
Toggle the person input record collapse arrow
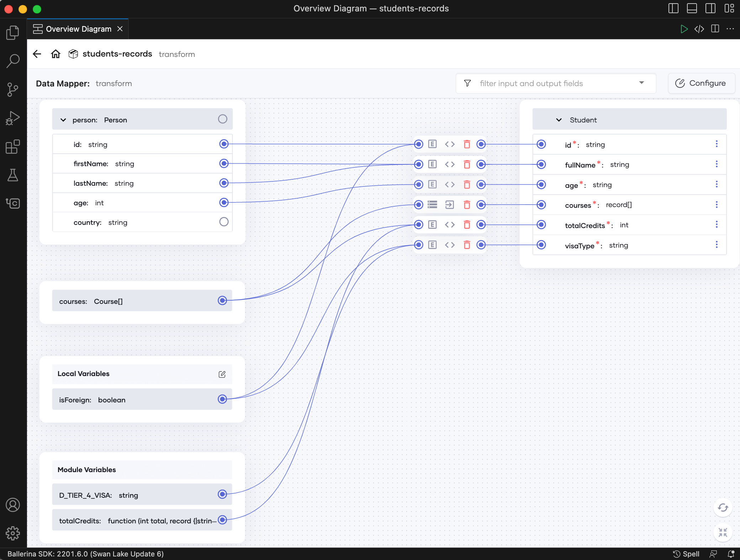(63, 120)
